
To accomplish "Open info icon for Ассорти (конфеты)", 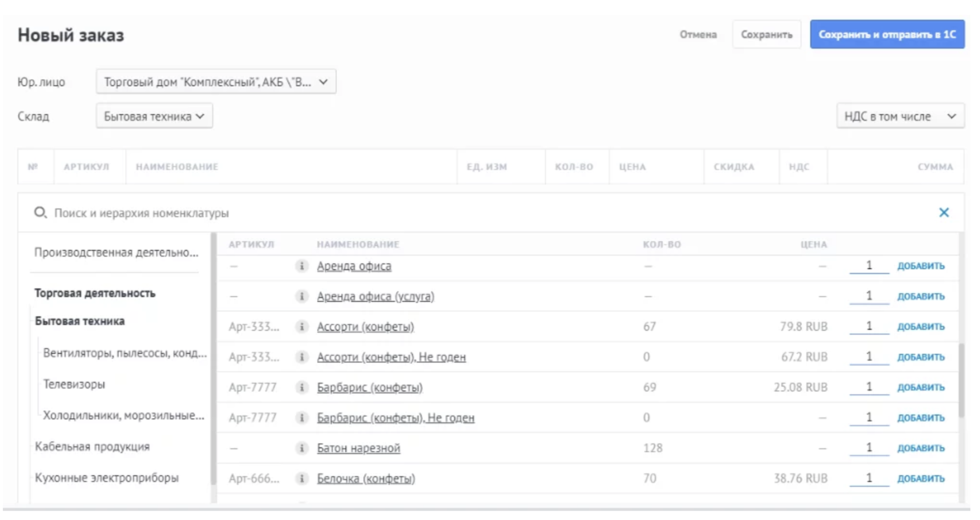I will (302, 327).
